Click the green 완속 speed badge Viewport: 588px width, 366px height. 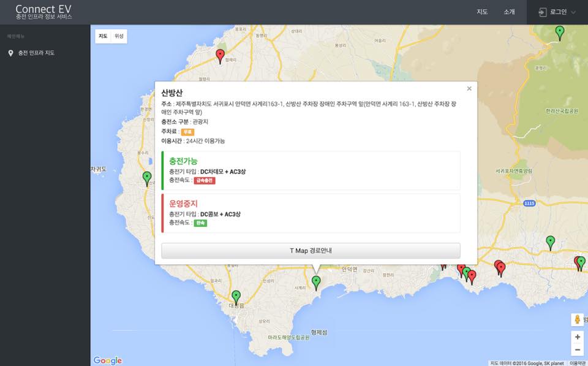(x=200, y=223)
